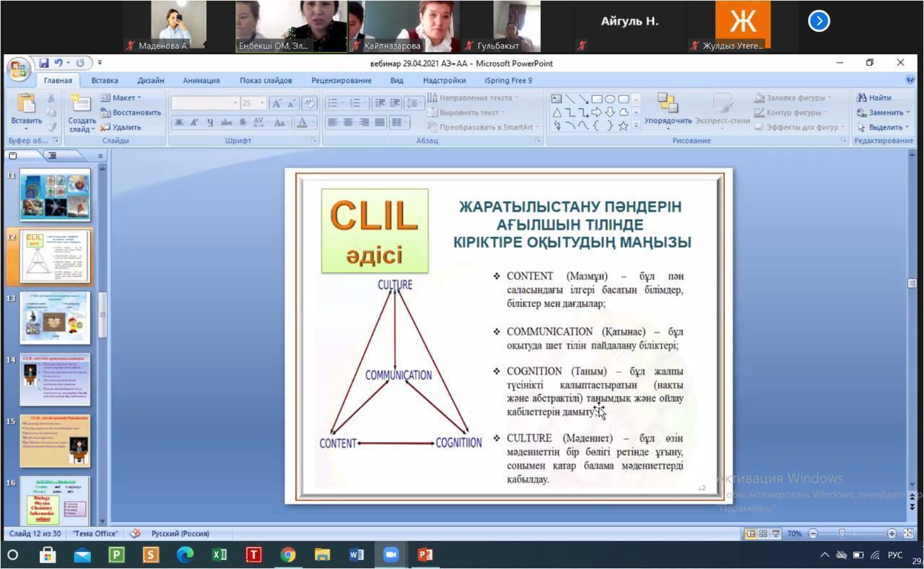Switch to the Анимация tab
This screenshot has height=569, width=924.
coord(201,80)
